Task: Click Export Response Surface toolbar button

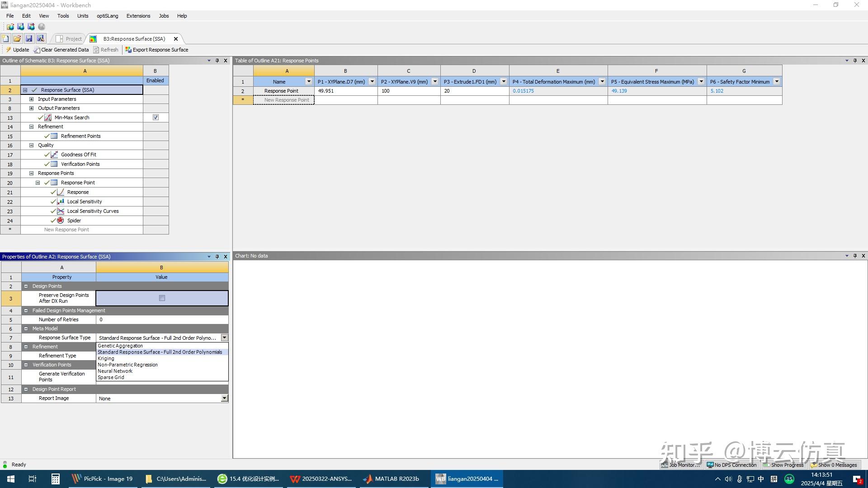Action: [x=156, y=50]
